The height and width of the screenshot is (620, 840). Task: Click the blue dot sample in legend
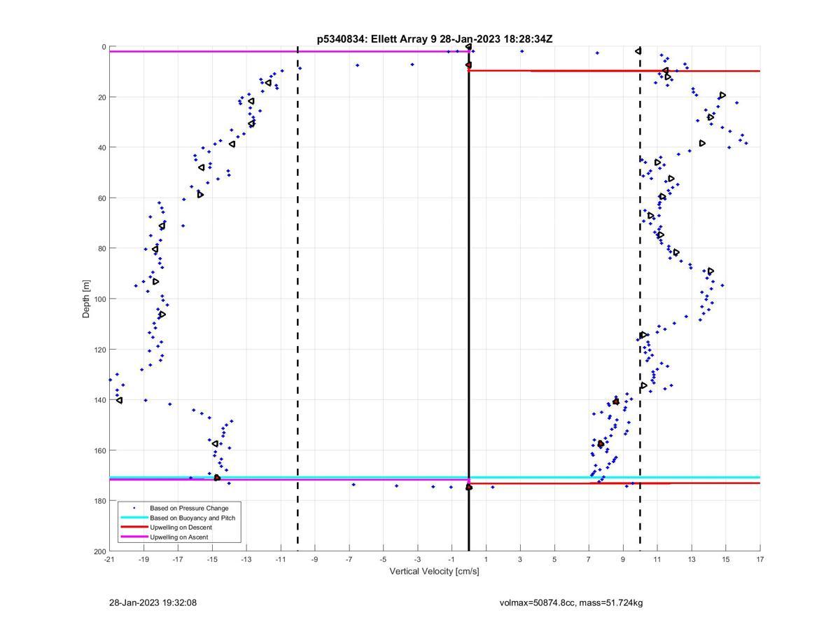pyautogui.click(x=134, y=508)
